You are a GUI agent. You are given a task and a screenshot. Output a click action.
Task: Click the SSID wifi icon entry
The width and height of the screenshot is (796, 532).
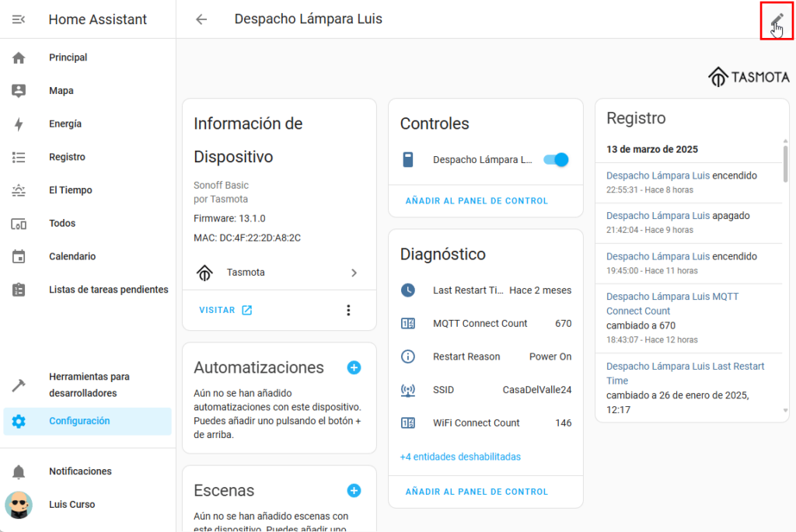tap(408, 390)
